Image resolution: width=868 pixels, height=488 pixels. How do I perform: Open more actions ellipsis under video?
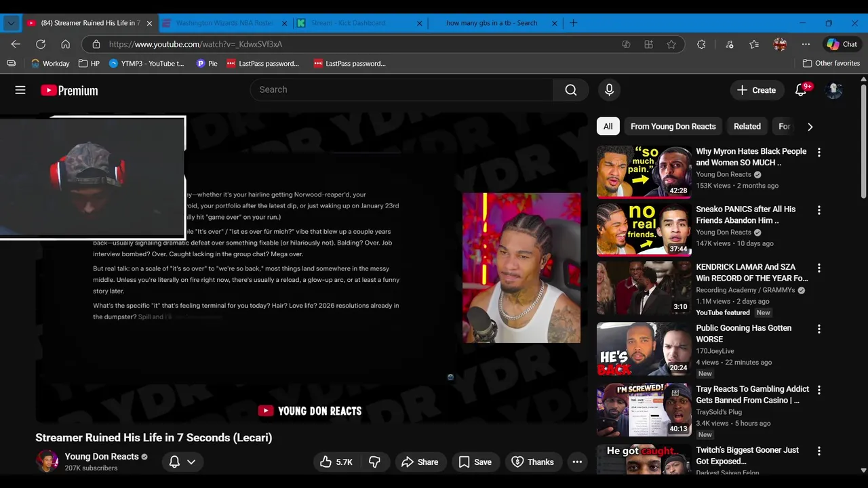[577, 462]
